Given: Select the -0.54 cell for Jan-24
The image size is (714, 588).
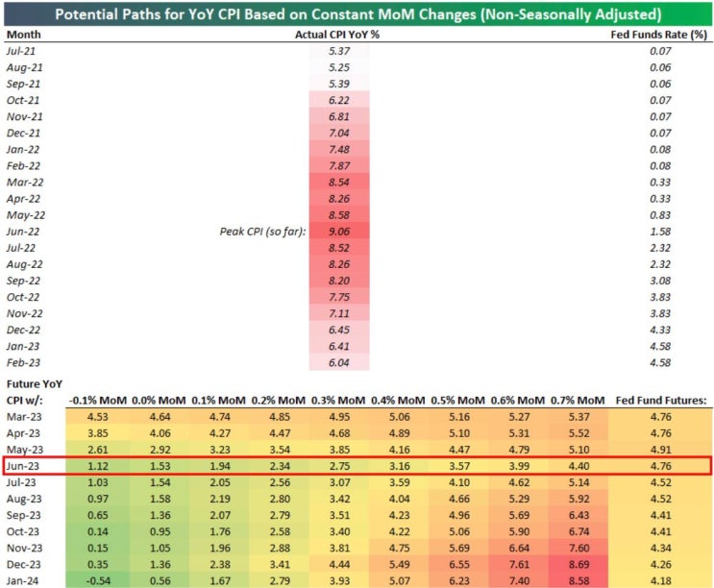Looking at the screenshot, I should 97,580.
